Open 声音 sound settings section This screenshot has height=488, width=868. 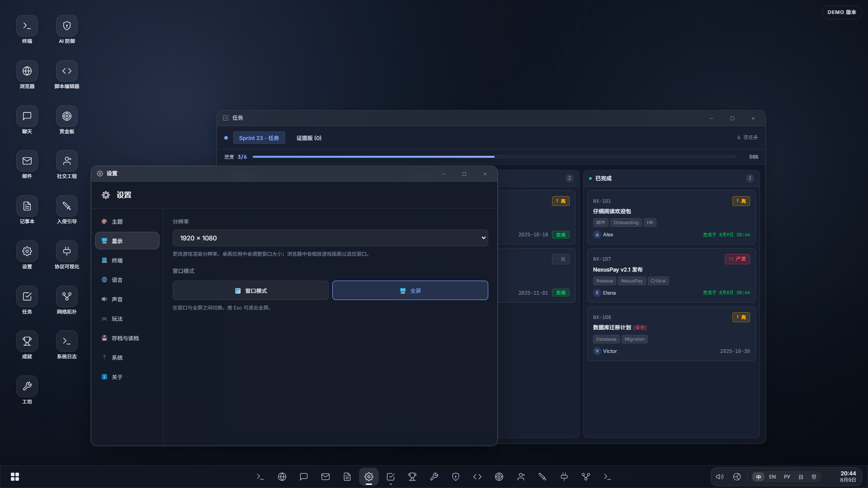pos(127,299)
